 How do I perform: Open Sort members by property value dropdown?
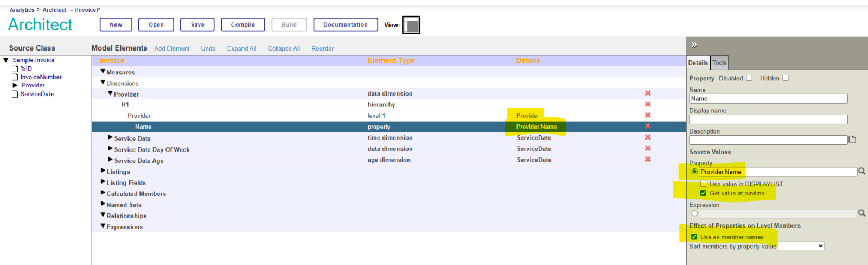pos(801,247)
